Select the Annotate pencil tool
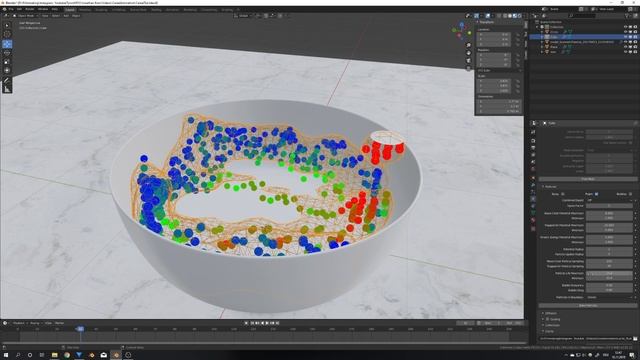The width and height of the screenshot is (640, 360). click(7, 80)
